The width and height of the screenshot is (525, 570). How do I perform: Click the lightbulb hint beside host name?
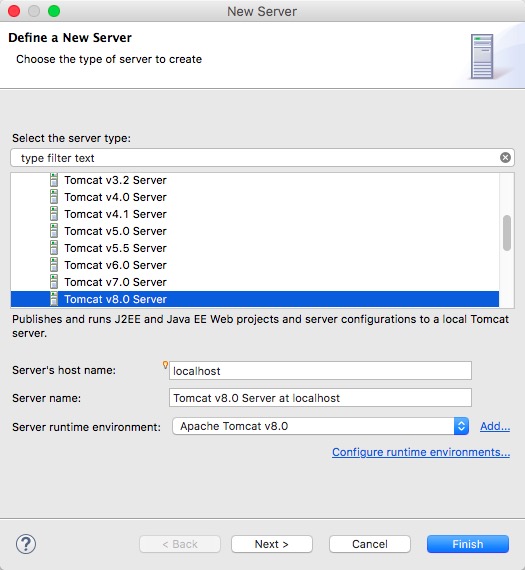pos(165,365)
